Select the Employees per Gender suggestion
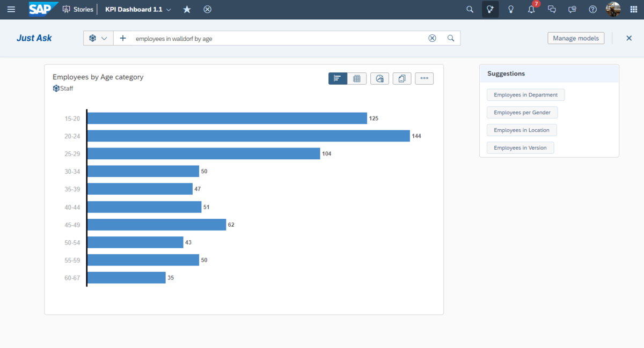The height and width of the screenshot is (348, 644). (522, 113)
